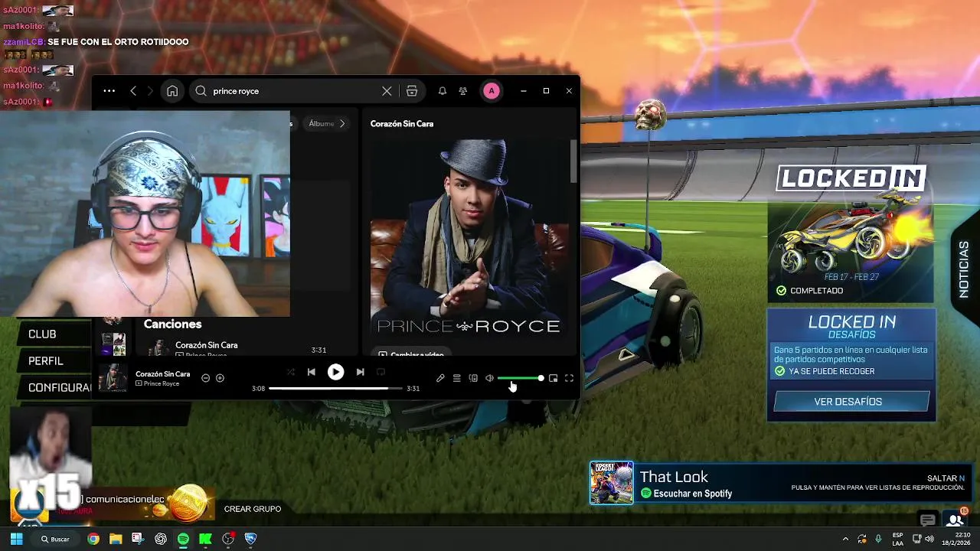The image size is (980, 551).
Task: Mute Spotify with the speaker icon
Action: tap(489, 378)
